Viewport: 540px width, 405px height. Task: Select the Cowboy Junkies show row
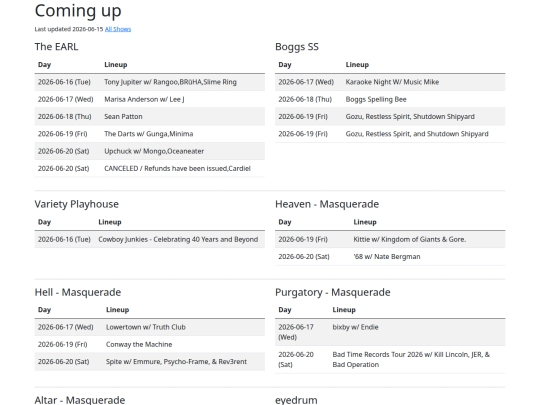click(149, 239)
